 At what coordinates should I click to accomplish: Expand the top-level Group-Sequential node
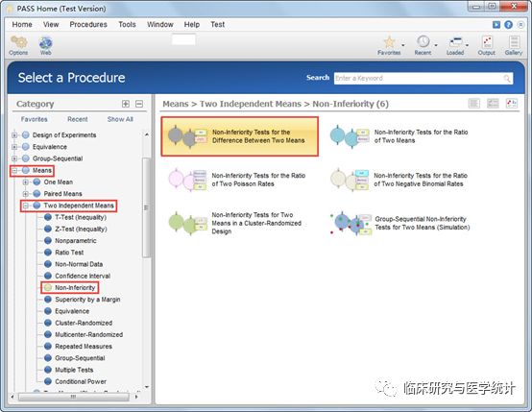pyautogui.click(x=14, y=158)
